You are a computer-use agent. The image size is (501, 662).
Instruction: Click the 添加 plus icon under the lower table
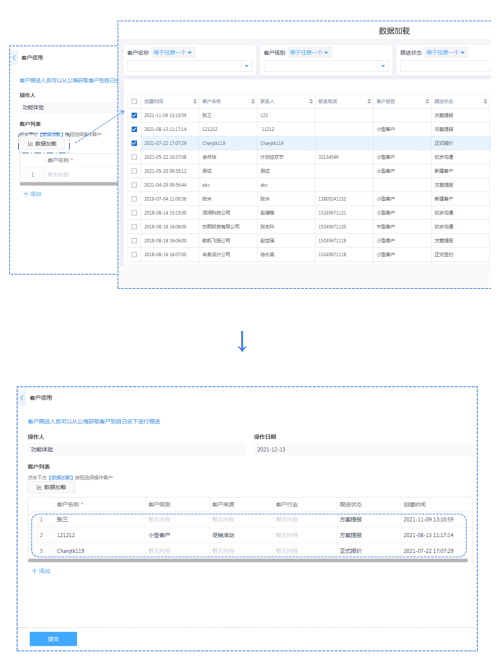coord(34,571)
